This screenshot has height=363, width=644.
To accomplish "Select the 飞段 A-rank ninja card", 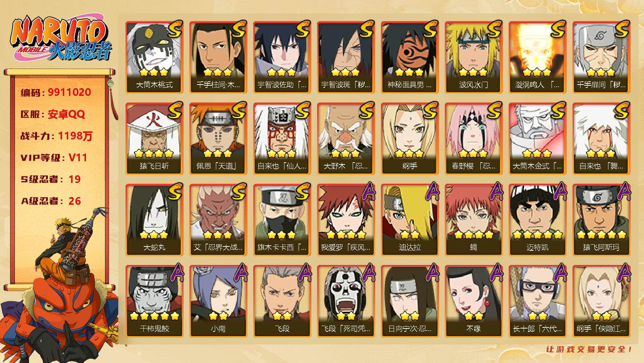I will [x=282, y=301].
